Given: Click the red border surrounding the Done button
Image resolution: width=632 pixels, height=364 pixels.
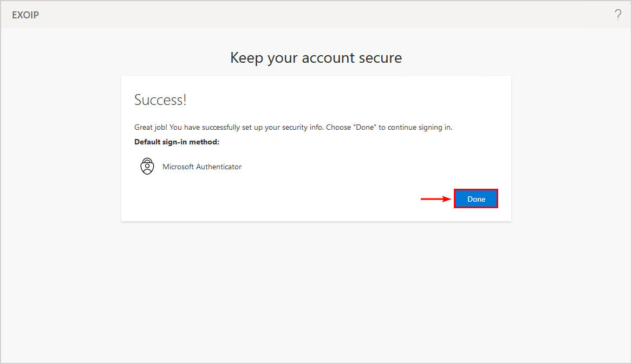Looking at the screenshot, I should click(x=475, y=189).
